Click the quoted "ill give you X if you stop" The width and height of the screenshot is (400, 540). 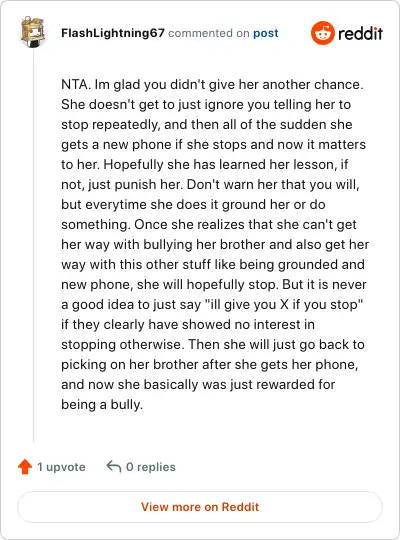click(x=284, y=304)
